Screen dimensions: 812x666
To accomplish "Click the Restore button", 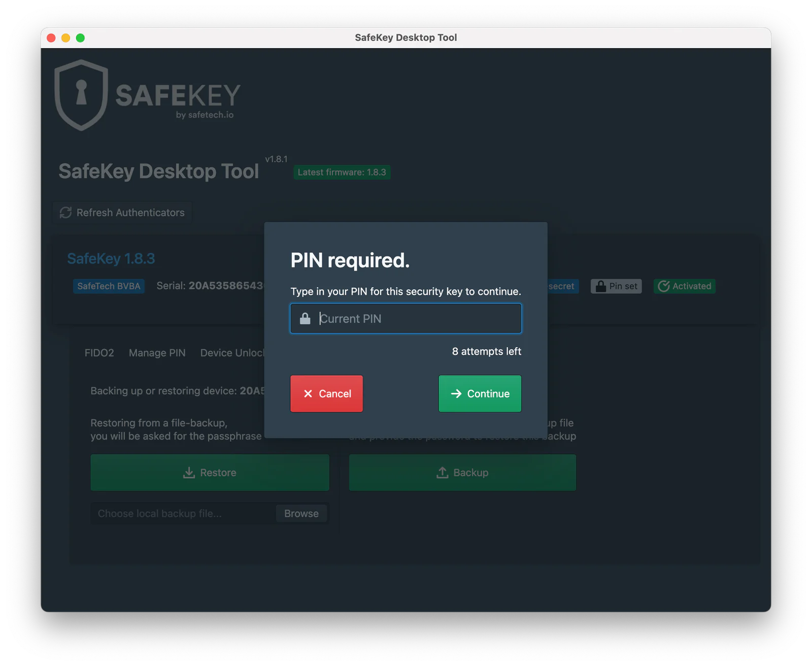I will 210,473.
